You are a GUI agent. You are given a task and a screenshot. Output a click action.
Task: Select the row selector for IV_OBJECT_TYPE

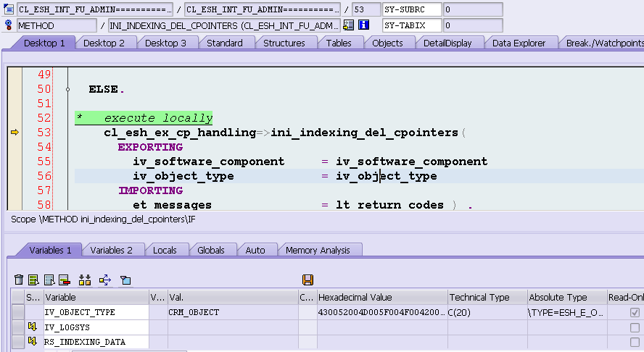pos(18,312)
